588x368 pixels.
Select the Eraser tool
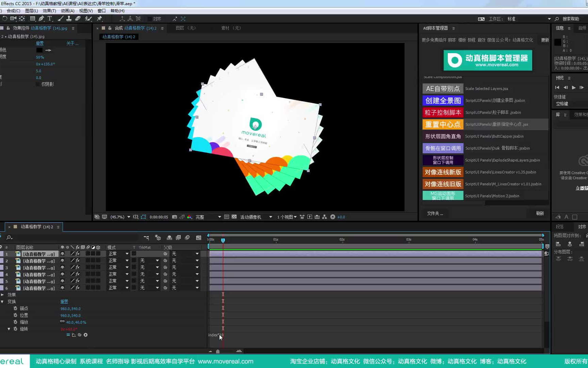pos(78,19)
